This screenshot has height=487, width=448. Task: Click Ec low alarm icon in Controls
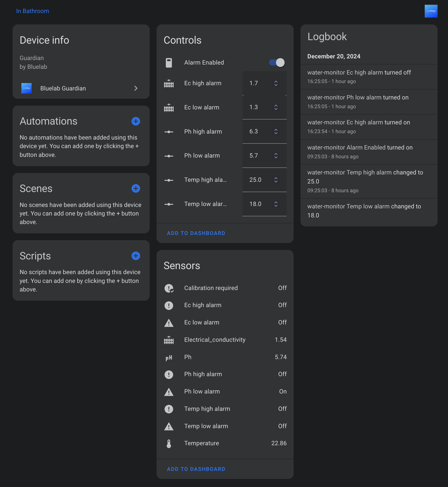[x=169, y=107]
